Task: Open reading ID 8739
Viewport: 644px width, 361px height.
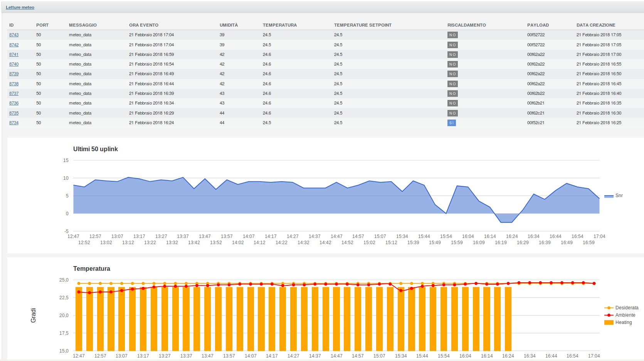Action: [14, 74]
